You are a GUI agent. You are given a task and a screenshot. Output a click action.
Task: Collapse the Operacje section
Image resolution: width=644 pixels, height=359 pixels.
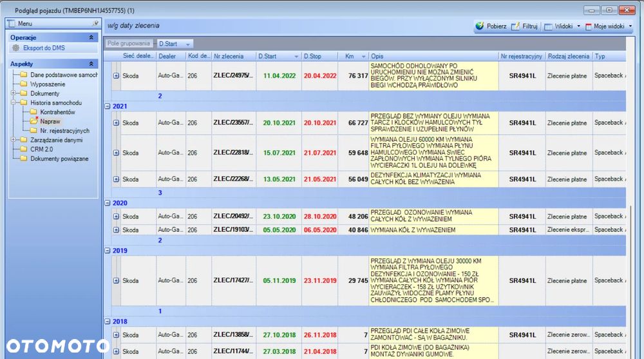click(91, 37)
